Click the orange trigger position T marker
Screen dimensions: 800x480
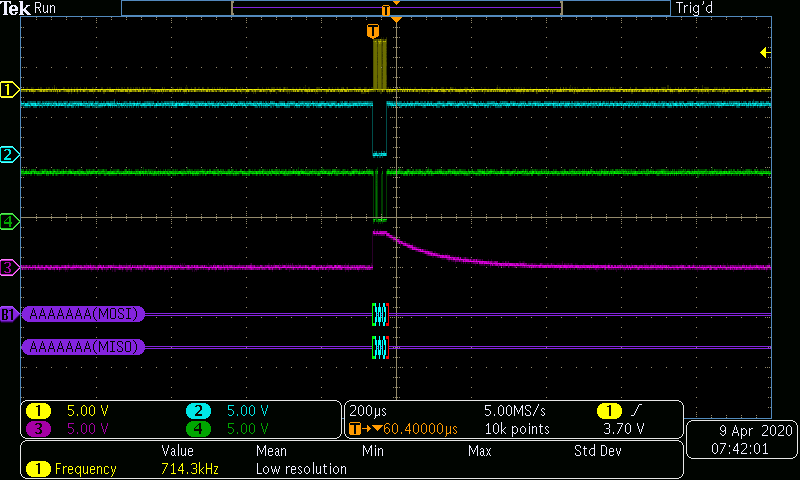[x=373, y=31]
